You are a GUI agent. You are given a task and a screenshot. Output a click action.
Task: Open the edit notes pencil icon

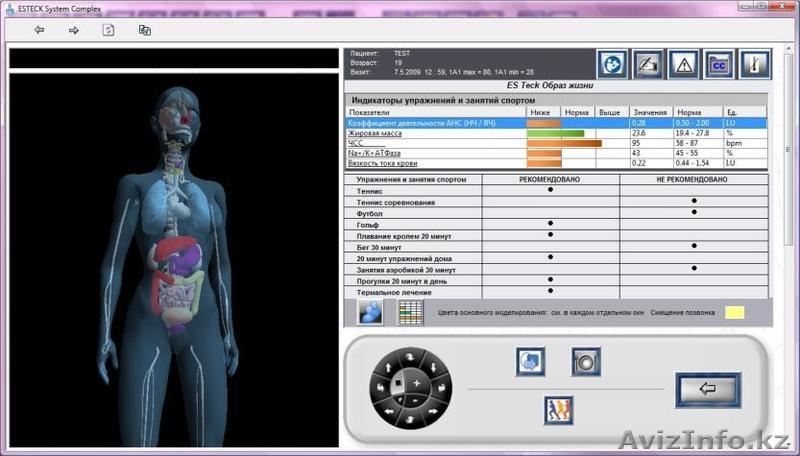pyautogui.click(x=648, y=64)
